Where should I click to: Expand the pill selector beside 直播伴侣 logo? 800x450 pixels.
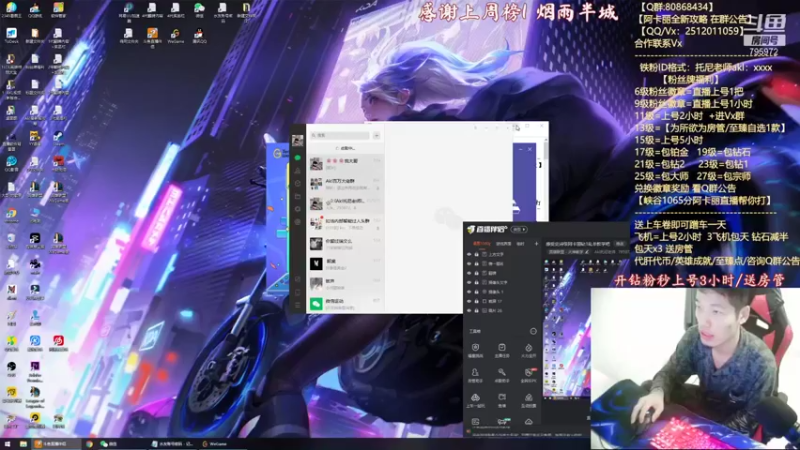519,230
